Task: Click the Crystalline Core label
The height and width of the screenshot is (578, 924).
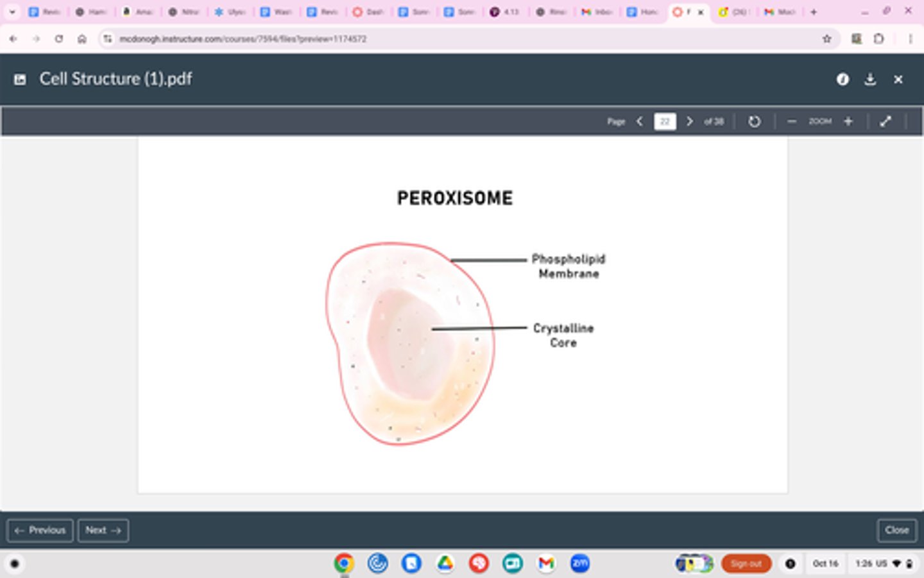Action: click(563, 336)
